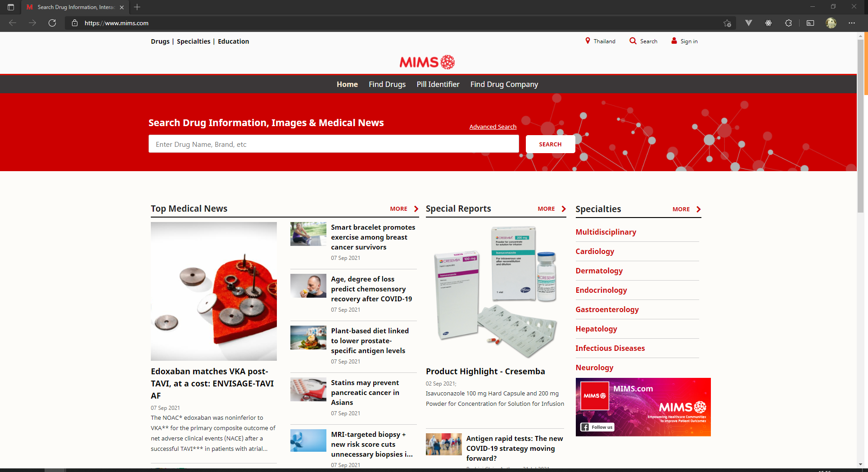
Task: Click the V-shaped extension icon
Action: pos(749,23)
